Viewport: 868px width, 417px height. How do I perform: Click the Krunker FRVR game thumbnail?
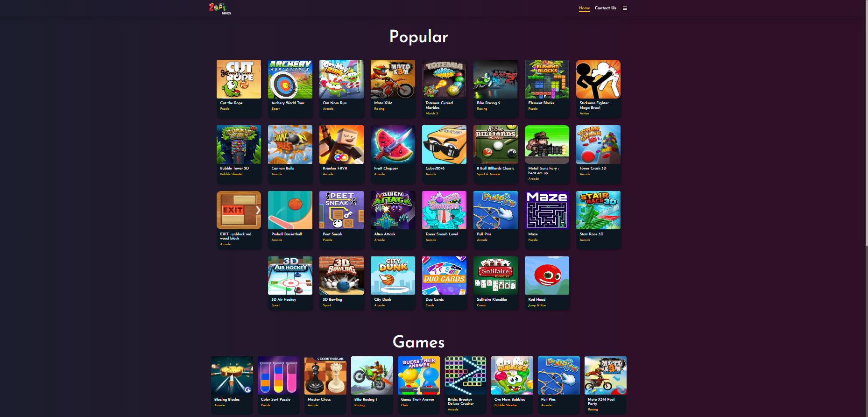[341, 144]
